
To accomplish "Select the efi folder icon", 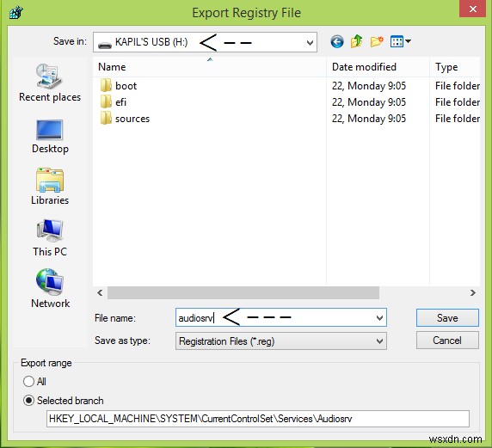I will 106,101.
